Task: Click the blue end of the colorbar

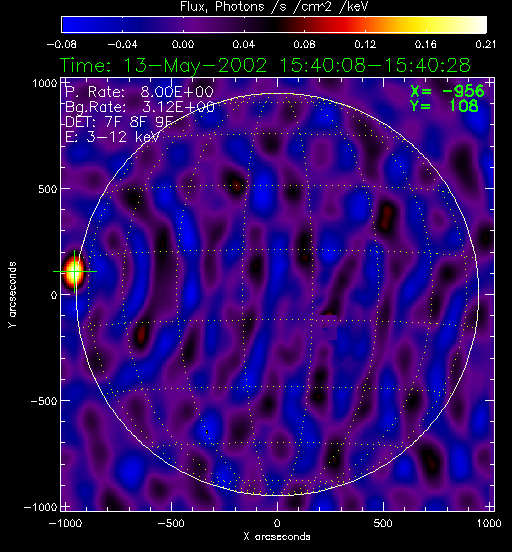Action: coord(70,25)
